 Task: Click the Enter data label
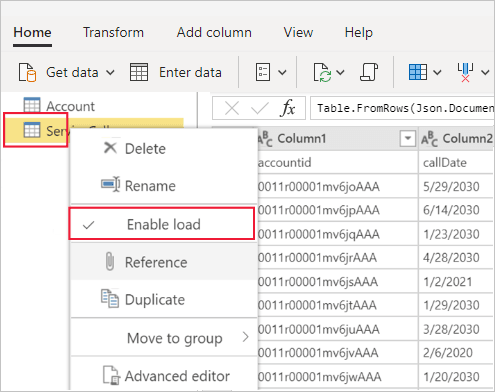coord(190,72)
